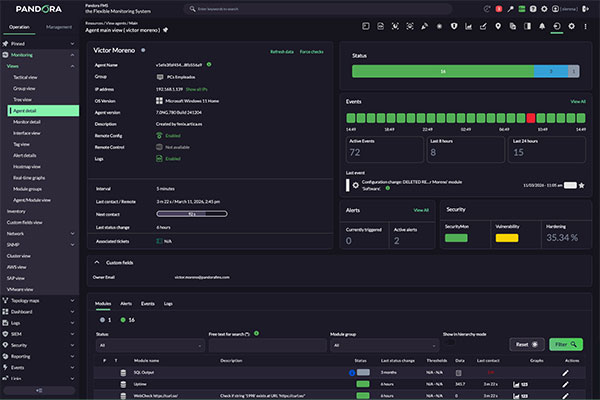
Task: Click View All in Events panel
Action: click(578, 101)
